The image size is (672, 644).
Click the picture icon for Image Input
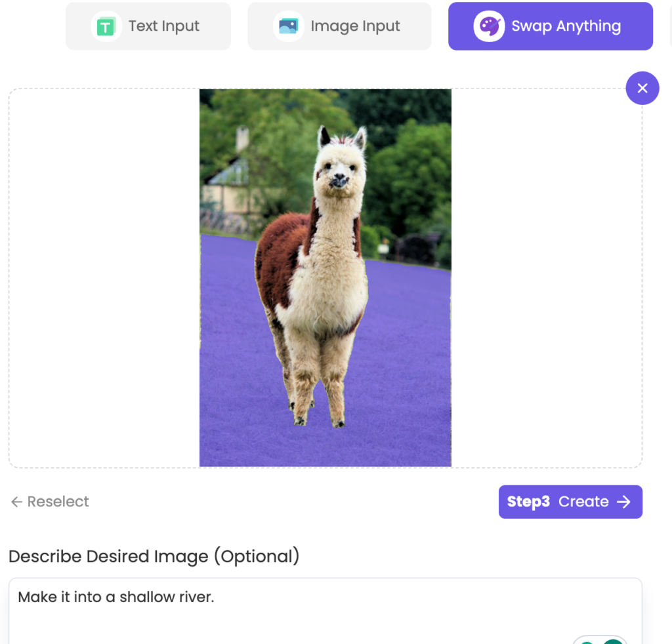[x=289, y=26]
